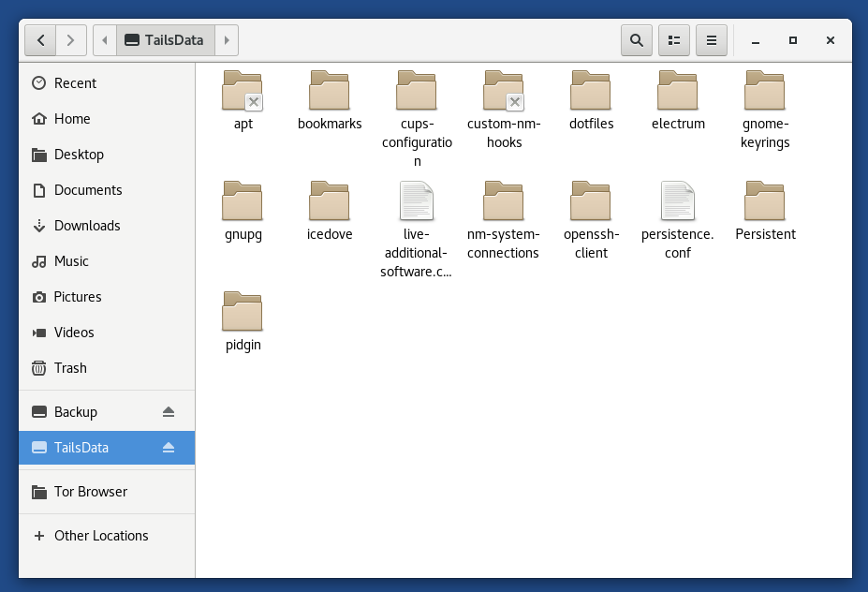Select the gnome-keyrings folder icon

click(764, 90)
